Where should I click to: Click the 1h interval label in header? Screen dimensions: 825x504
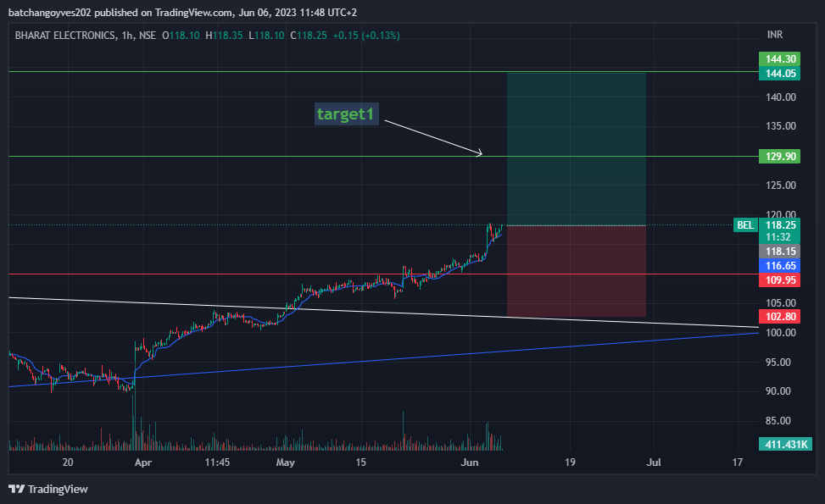127,36
